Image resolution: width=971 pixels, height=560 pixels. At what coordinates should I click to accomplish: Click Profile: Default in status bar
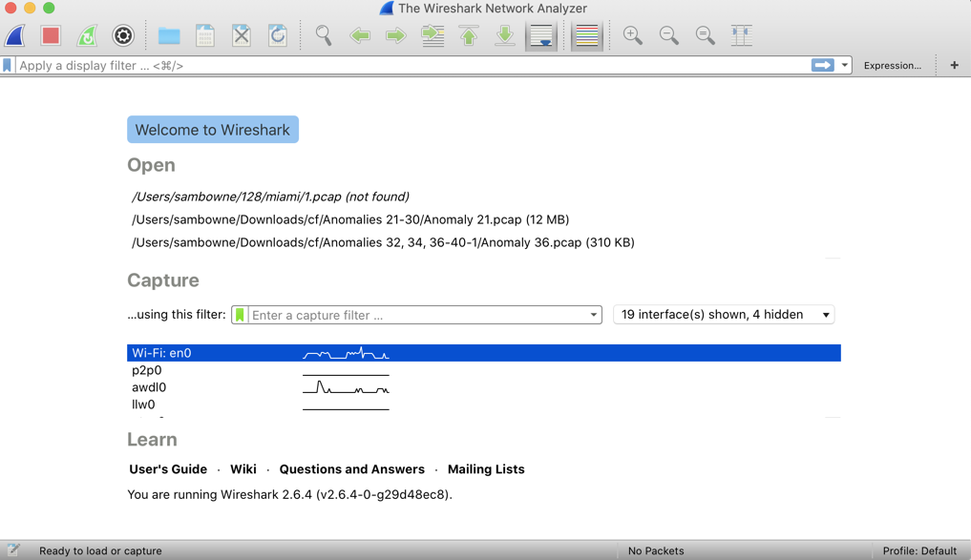click(x=919, y=550)
